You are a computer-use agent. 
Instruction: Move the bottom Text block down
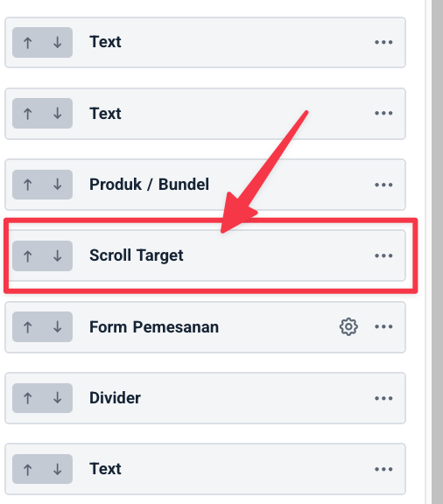(57, 469)
